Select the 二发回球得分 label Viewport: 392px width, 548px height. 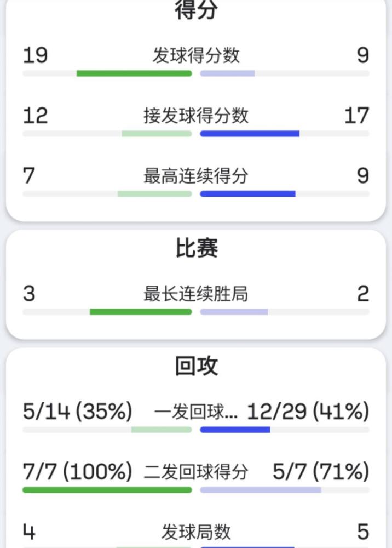(x=196, y=471)
